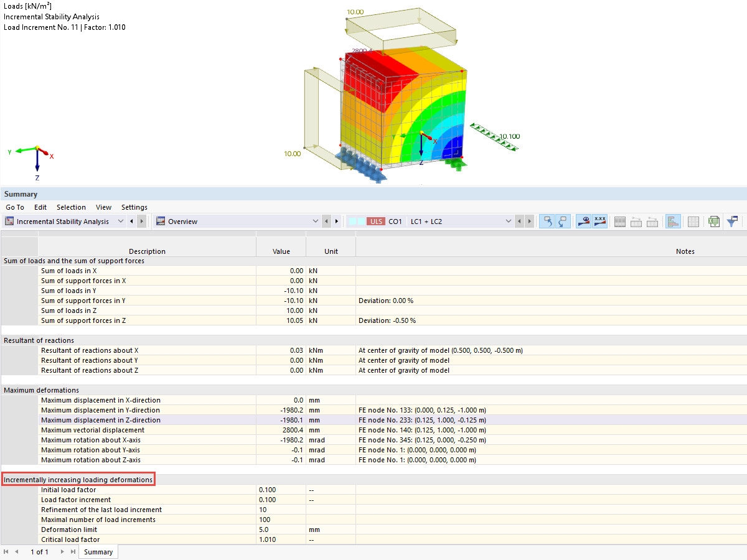
Task: Select 'Maximal number of load increments' row
Action: pos(374,520)
